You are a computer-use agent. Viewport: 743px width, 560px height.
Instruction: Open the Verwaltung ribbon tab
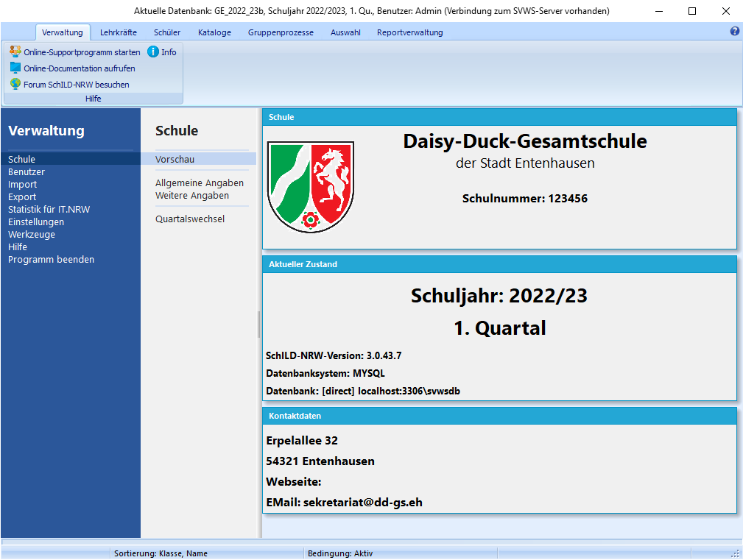click(x=63, y=32)
